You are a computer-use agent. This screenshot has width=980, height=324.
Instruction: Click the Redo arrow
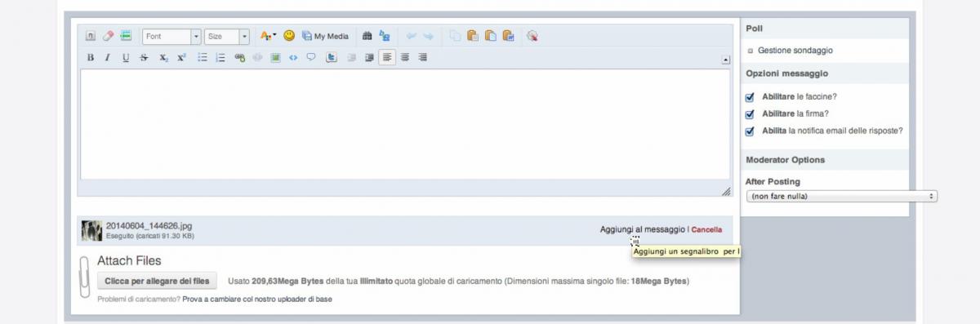pos(428,36)
